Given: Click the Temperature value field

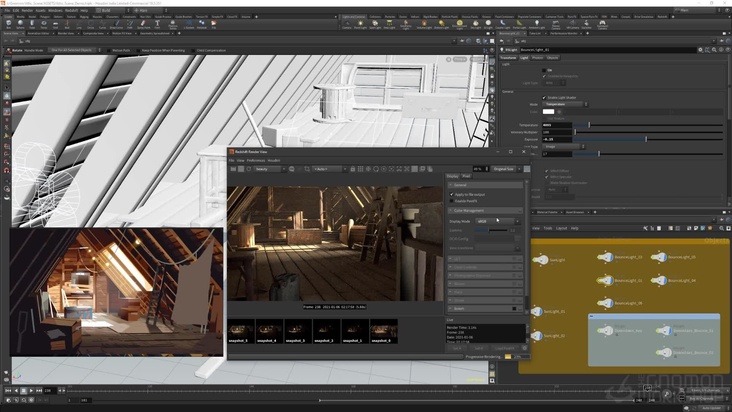Looking at the screenshot, I should coord(557,125).
